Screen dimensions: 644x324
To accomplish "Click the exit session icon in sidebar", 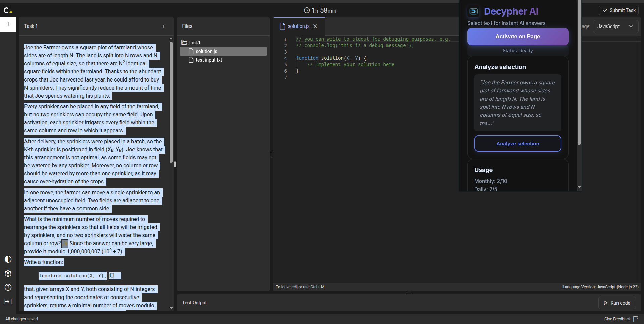I will [x=8, y=302].
